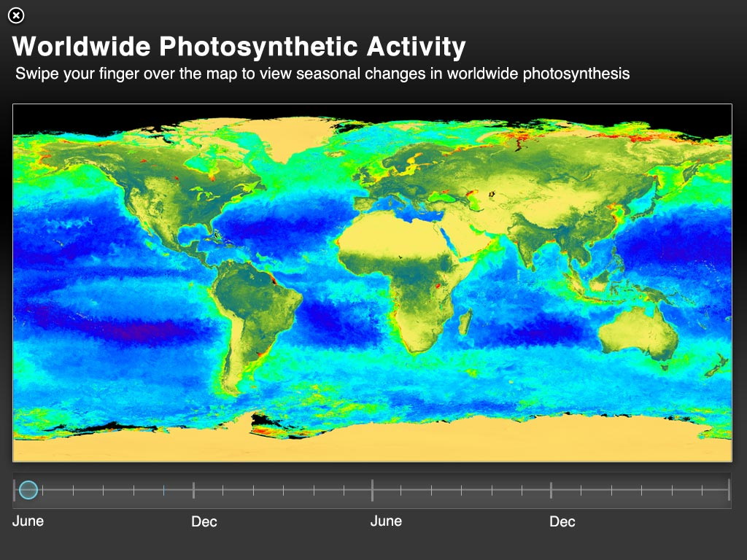Jump to the second June tick mark

click(x=372, y=490)
